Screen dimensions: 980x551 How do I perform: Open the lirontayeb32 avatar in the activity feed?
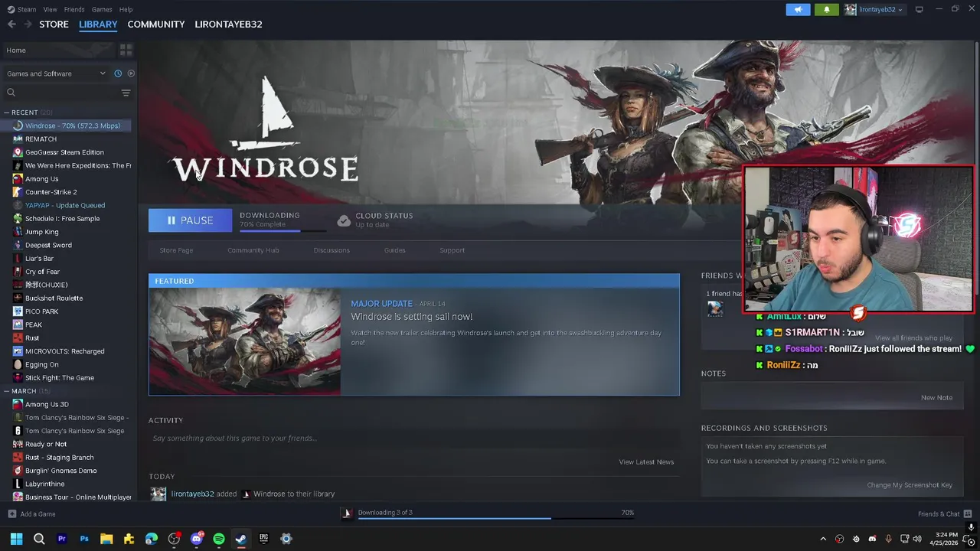click(x=158, y=494)
